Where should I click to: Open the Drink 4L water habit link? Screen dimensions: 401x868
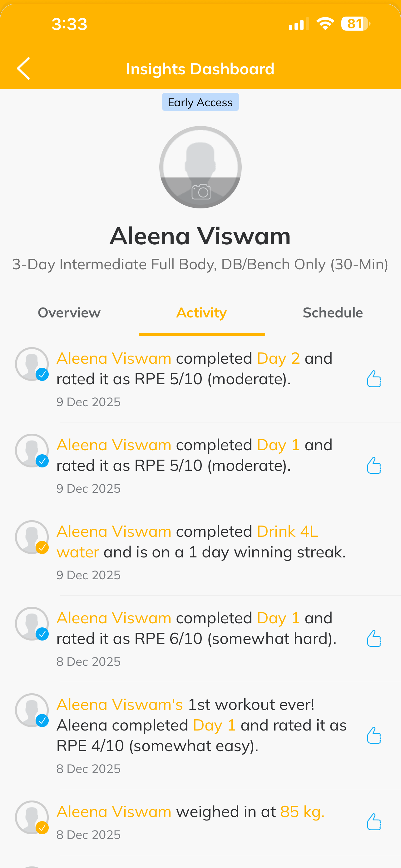[287, 531]
